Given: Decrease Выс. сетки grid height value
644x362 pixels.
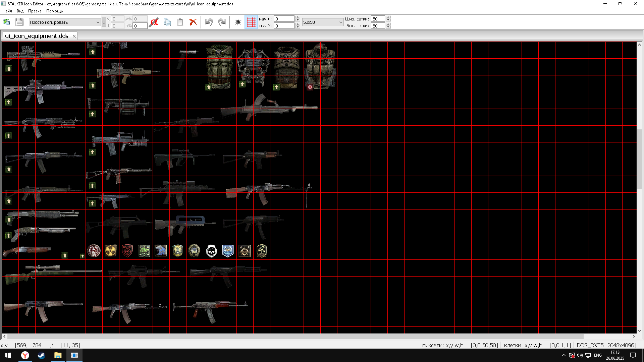Looking at the screenshot, I should pos(388,27).
